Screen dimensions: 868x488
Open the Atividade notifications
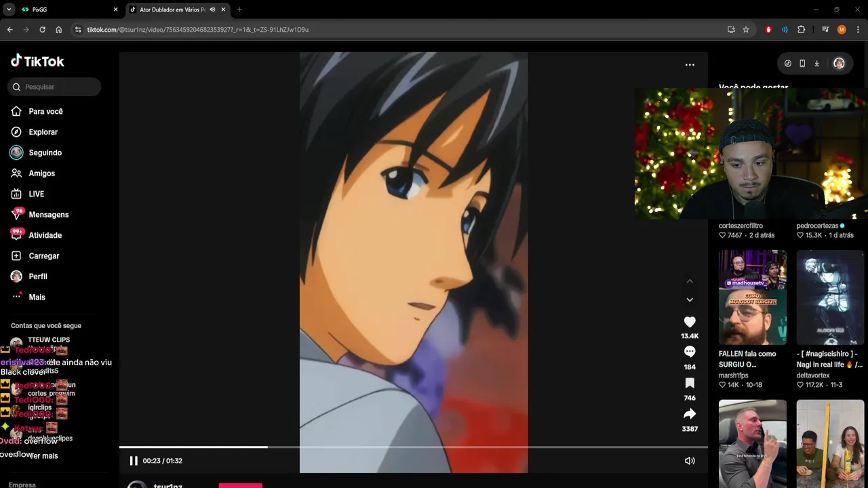[x=36, y=235]
